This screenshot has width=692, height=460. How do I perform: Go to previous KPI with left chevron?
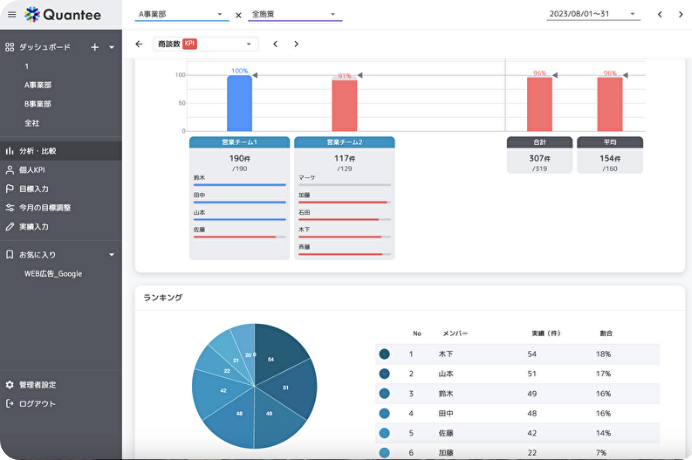click(275, 44)
